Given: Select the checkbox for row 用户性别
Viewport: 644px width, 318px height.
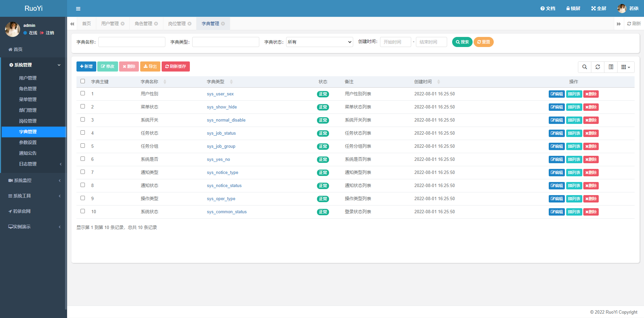Looking at the screenshot, I should coord(83,93).
